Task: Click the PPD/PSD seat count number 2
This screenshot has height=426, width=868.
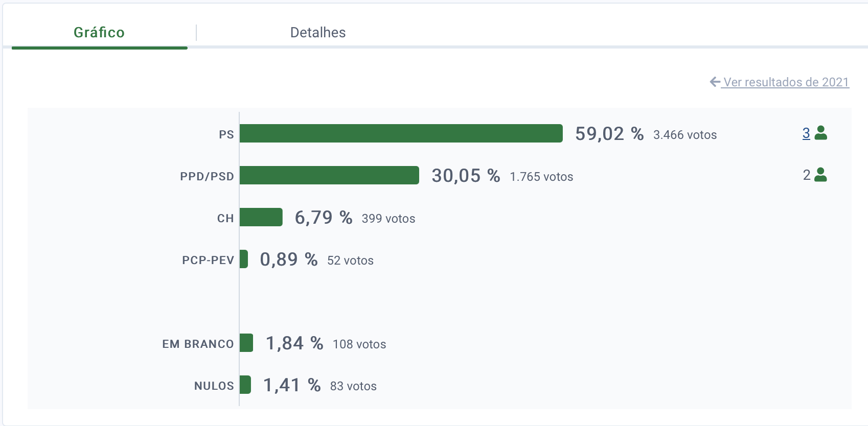Action: (x=807, y=175)
